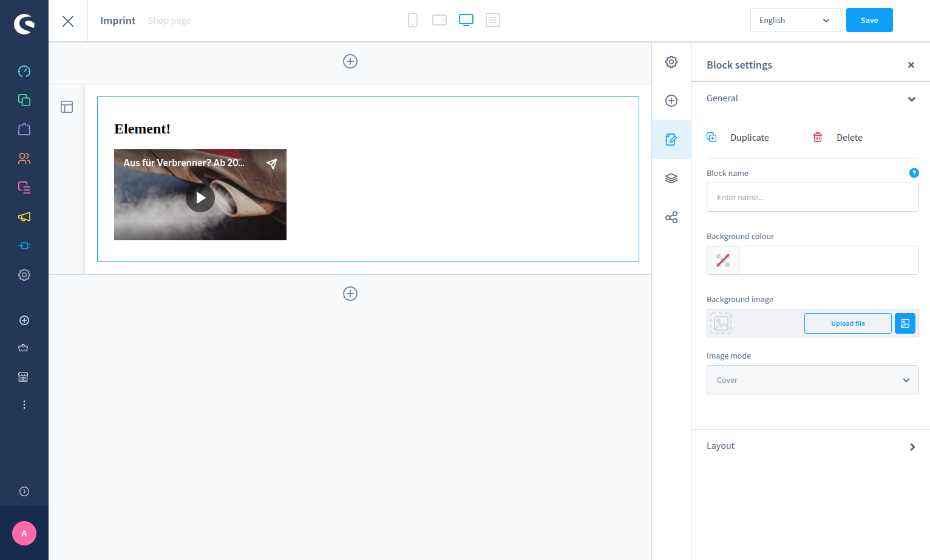Save the page with the Save button
This screenshot has height=560, width=930.
(869, 20)
